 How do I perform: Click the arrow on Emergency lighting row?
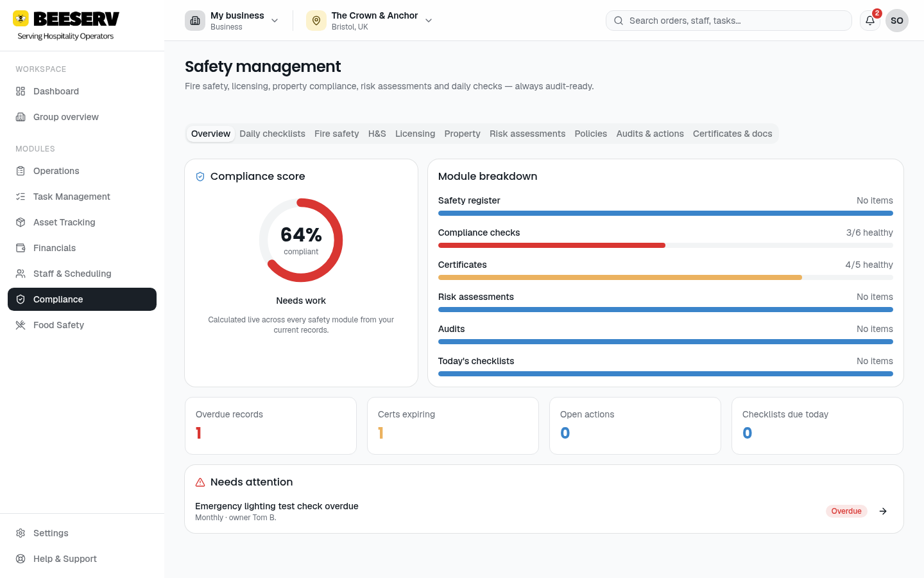point(883,511)
